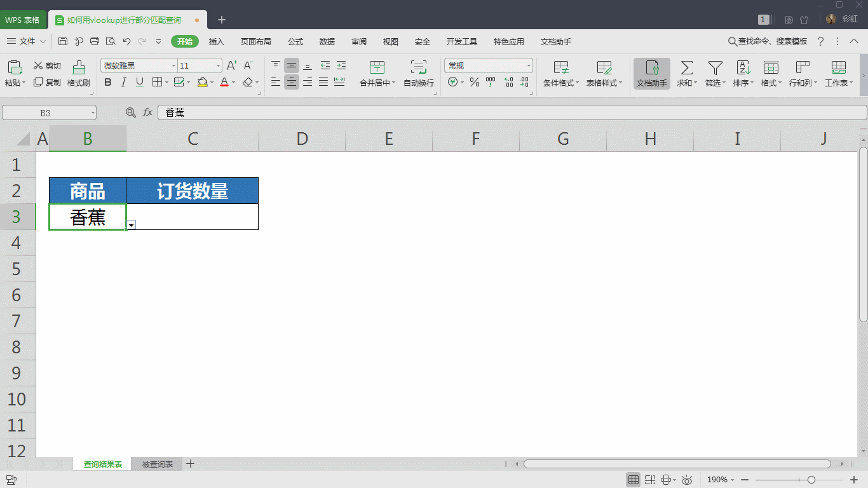This screenshot has height=488, width=868.
Task: Expand the number format 常规 dropdown
Action: (529, 65)
